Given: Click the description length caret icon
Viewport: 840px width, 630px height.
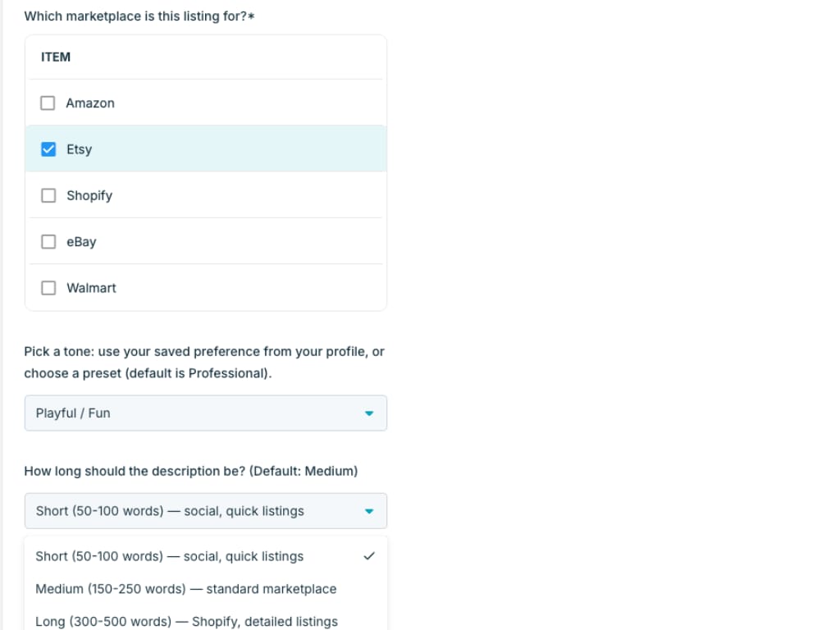Looking at the screenshot, I should pos(369,511).
